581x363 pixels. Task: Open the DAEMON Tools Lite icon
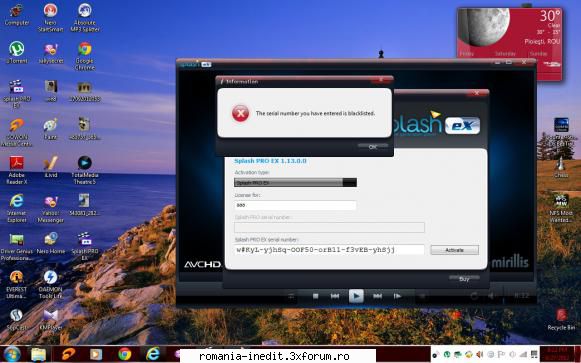(50, 284)
